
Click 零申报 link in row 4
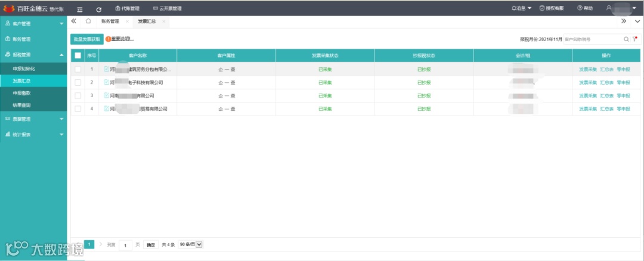(624, 108)
